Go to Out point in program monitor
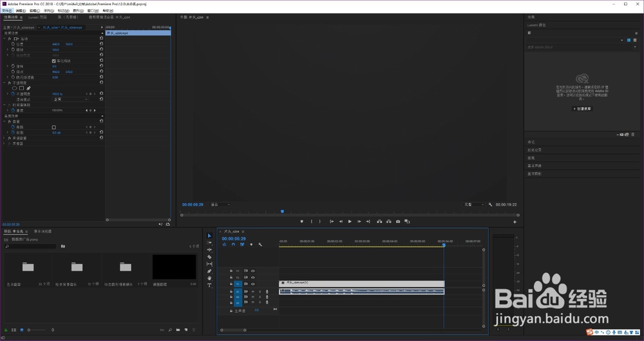Viewport: 644px width, 341px height. (x=368, y=221)
